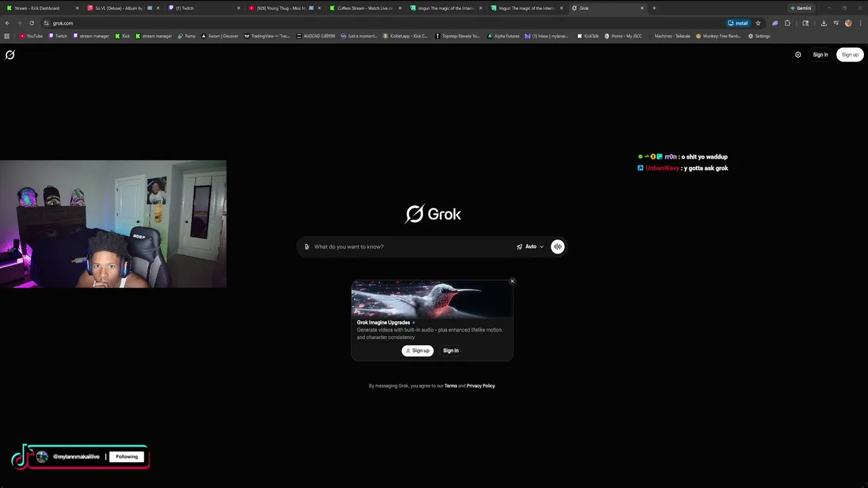This screenshot has width=868, height=488.
Task: Open the Kicklet.app bookmark
Action: click(406, 36)
